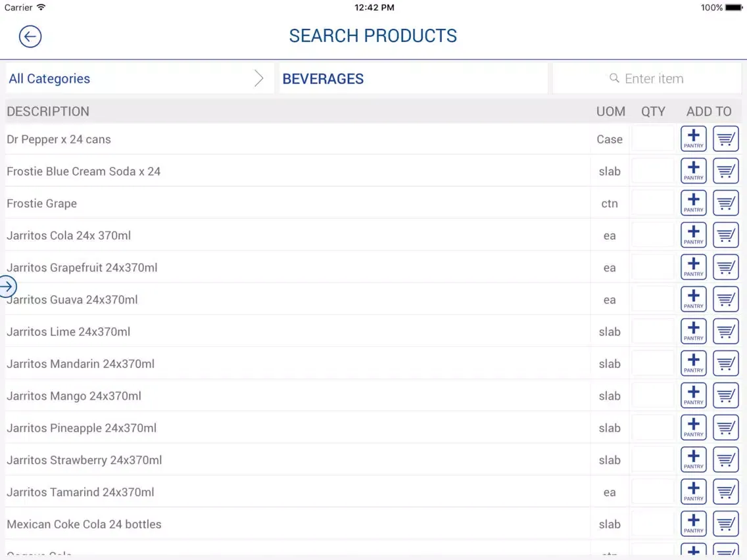
Task: Add Dr Pepper x 24 cans to cart
Action: pos(725,139)
